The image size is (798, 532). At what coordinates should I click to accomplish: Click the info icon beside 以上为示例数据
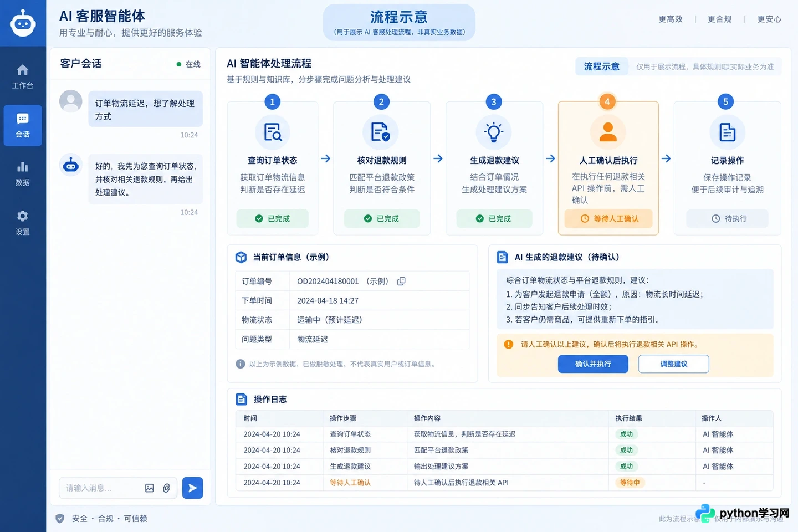[x=241, y=364]
